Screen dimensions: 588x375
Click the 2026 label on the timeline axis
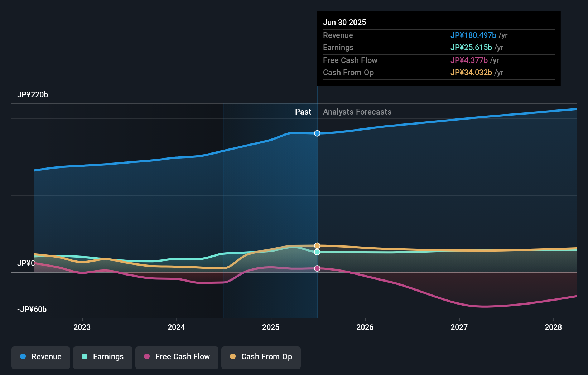coord(365,327)
